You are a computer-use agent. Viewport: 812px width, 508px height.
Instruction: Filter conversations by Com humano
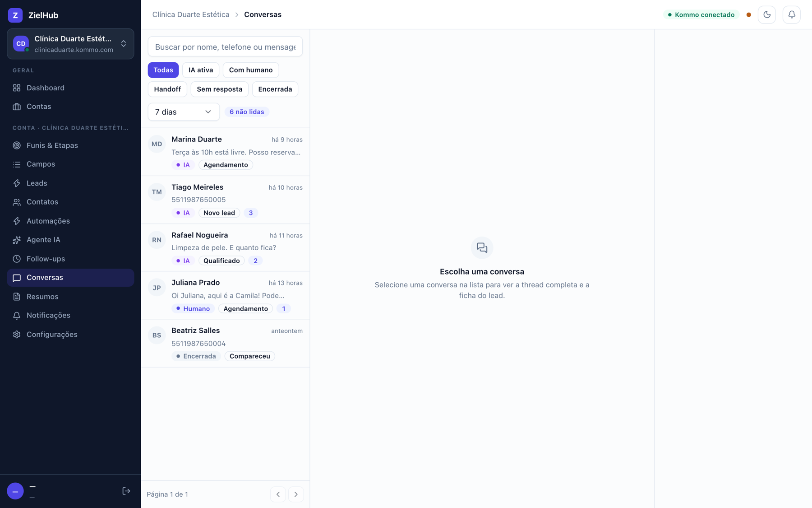pyautogui.click(x=251, y=70)
